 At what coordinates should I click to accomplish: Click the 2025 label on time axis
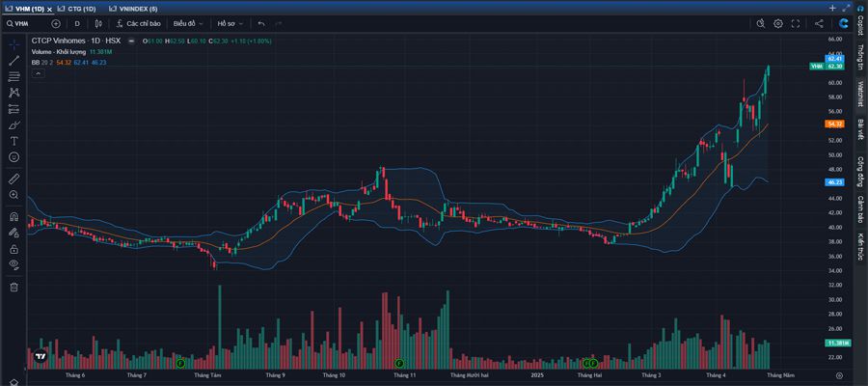pos(537,375)
